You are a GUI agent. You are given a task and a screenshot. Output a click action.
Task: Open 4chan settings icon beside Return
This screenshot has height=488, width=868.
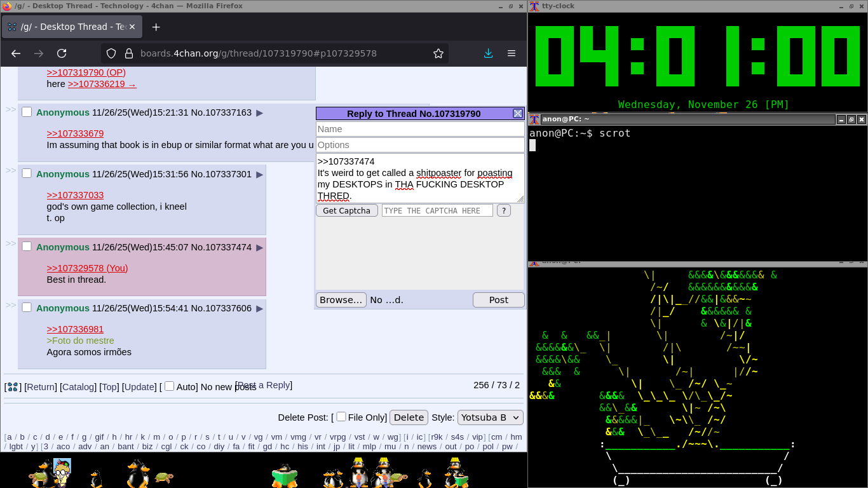click(x=13, y=387)
